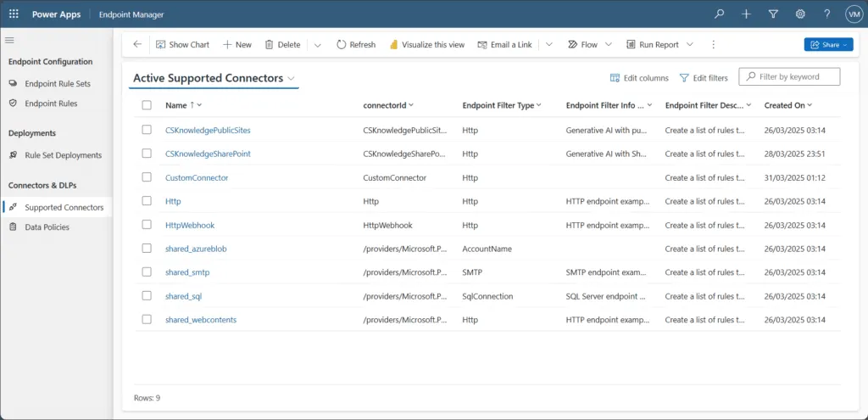The image size is (868, 420).
Task: Select Supported Connectors in sidebar
Action: click(x=56, y=208)
